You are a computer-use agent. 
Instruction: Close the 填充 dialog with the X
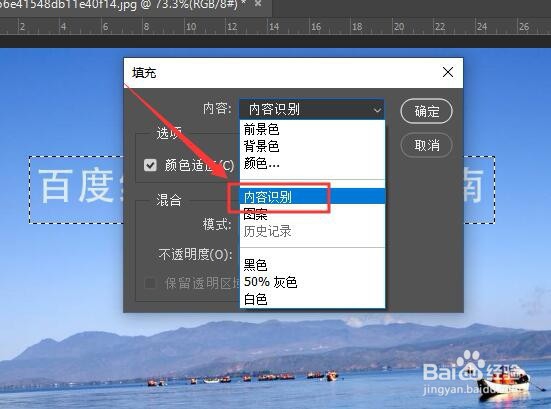[448, 72]
